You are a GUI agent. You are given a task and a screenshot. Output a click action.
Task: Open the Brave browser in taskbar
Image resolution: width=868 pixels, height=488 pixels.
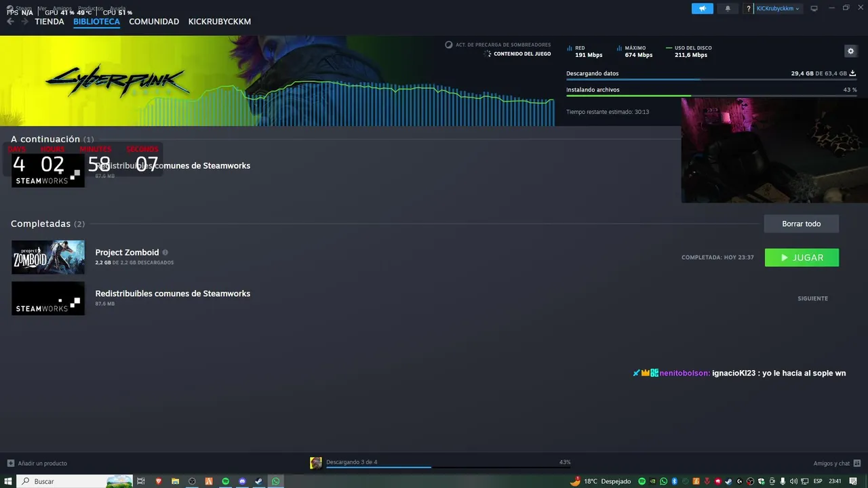[159, 481]
